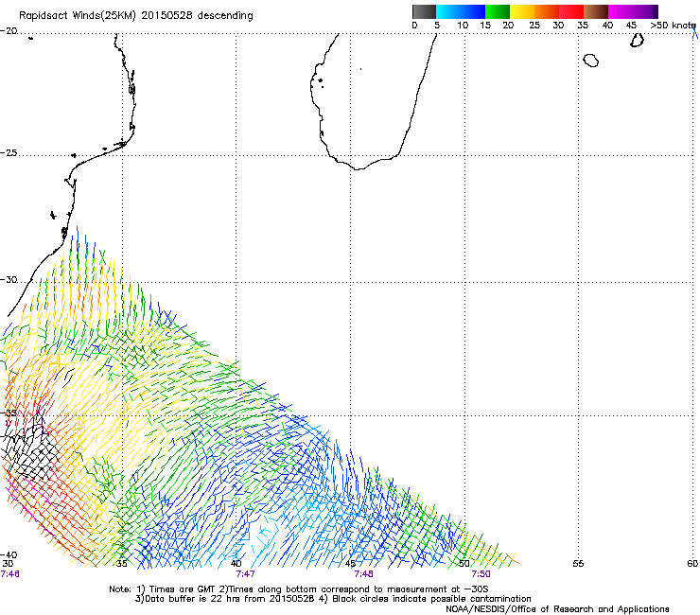Click the note line starting 'Note: 1) Times are GMT'
Screen dimensions: 700x615
pos(299,589)
